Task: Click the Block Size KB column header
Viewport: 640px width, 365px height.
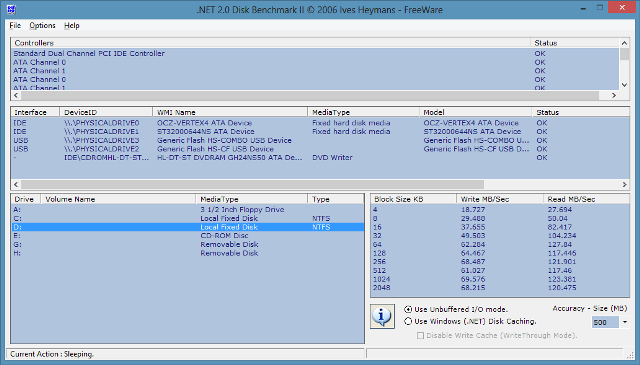Action: 413,199
